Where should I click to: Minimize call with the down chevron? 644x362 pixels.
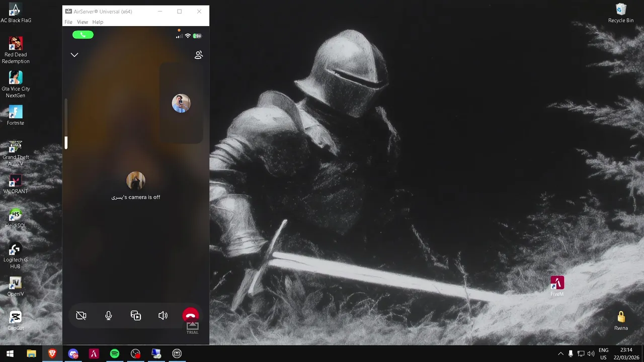click(x=74, y=55)
